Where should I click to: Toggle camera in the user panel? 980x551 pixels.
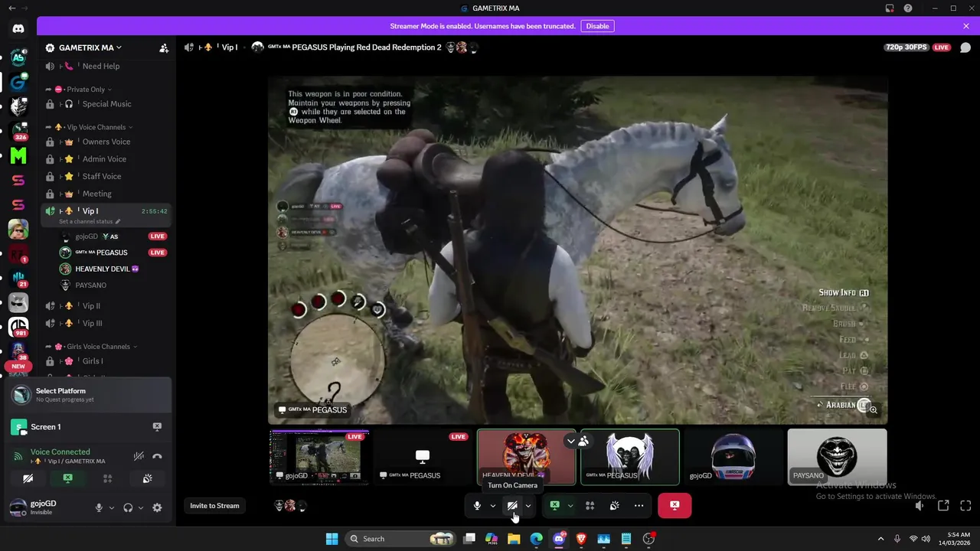28,478
